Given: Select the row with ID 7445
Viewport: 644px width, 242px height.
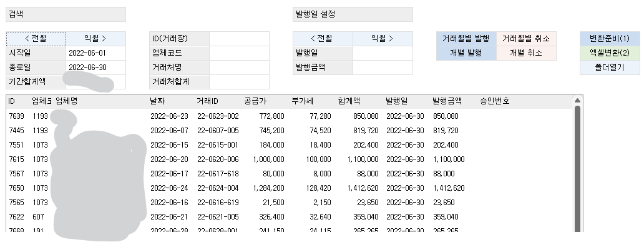Looking at the screenshot, I should click(290, 131).
